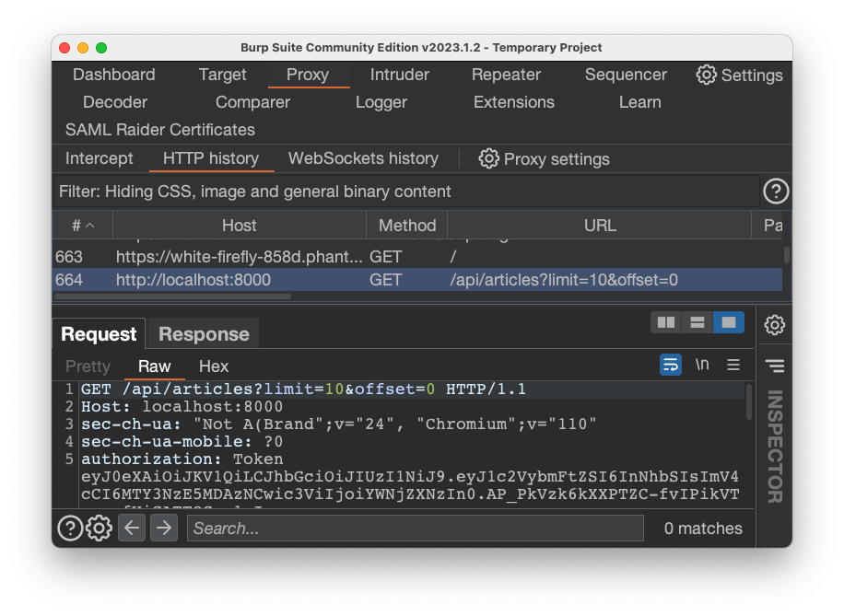Open the message editor hamburger menu
This screenshot has width=844, height=616.
click(733, 365)
